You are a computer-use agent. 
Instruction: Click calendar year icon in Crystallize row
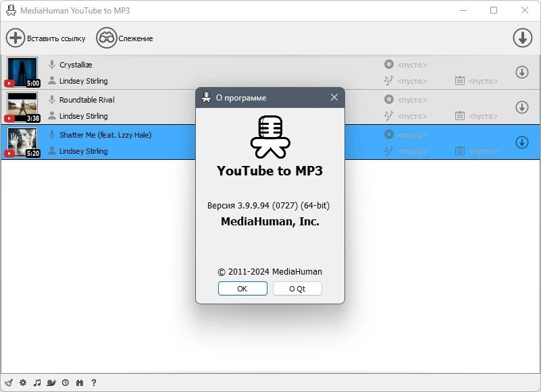[459, 81]
